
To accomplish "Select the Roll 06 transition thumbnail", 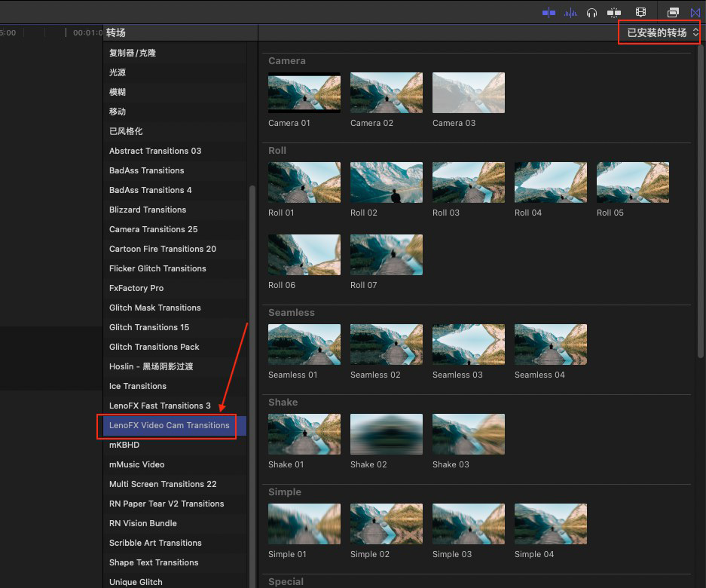I will (304, 255).
